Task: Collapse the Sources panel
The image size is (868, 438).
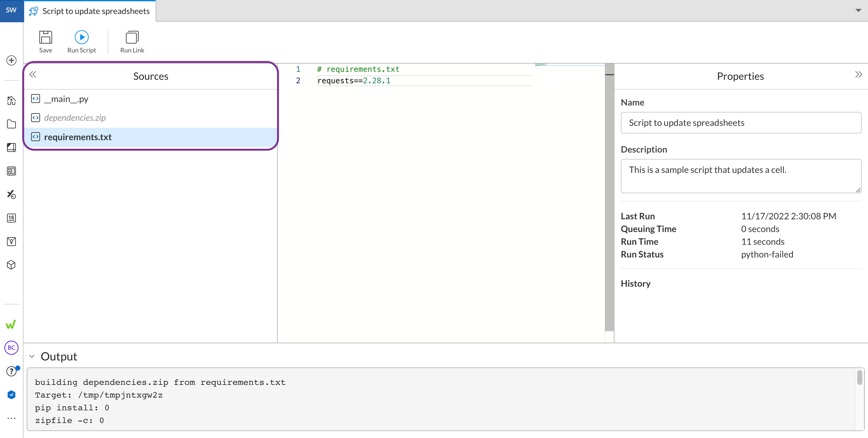Action: coord(33,74)
